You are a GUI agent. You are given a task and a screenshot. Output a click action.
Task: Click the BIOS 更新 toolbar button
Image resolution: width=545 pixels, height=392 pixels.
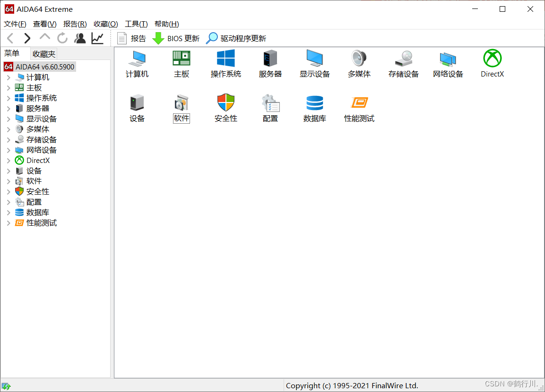click(176, 38)
